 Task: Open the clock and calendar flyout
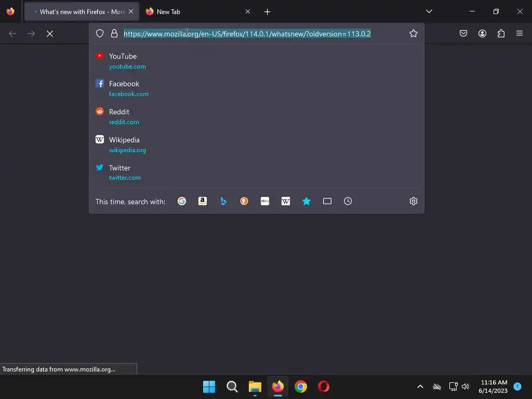(493, 387)
